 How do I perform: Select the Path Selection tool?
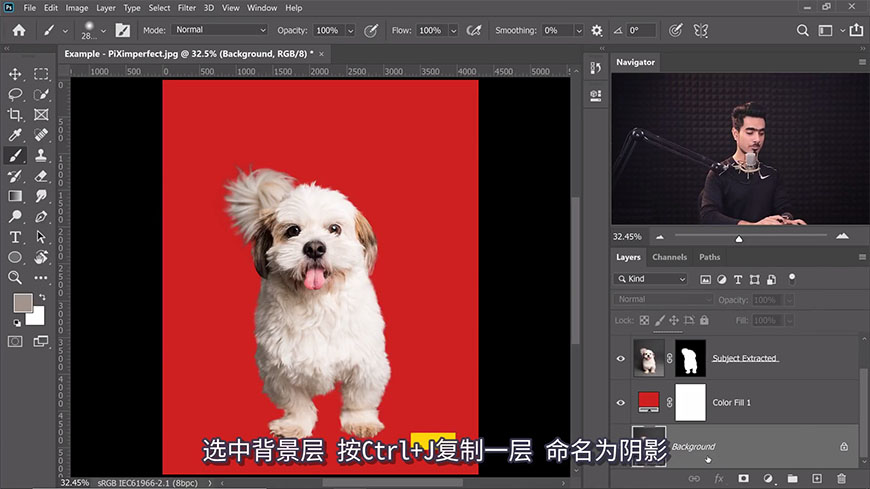click(41, 237)
